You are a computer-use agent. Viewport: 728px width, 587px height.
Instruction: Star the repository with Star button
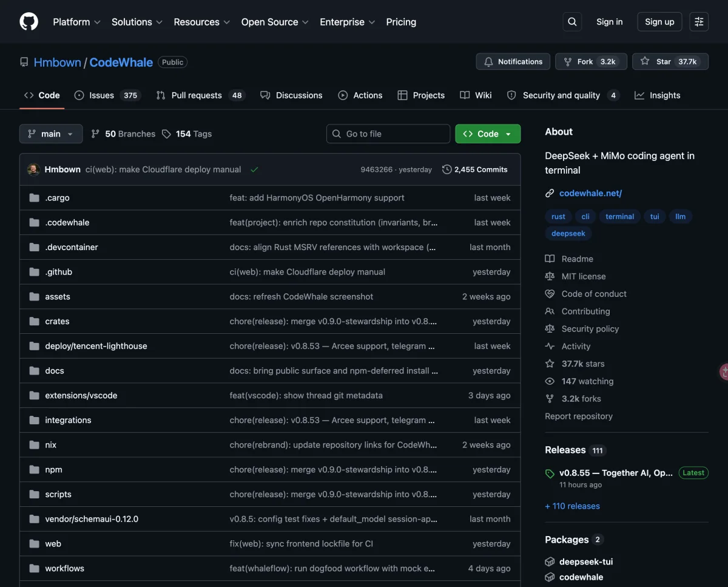click(670, 62)
